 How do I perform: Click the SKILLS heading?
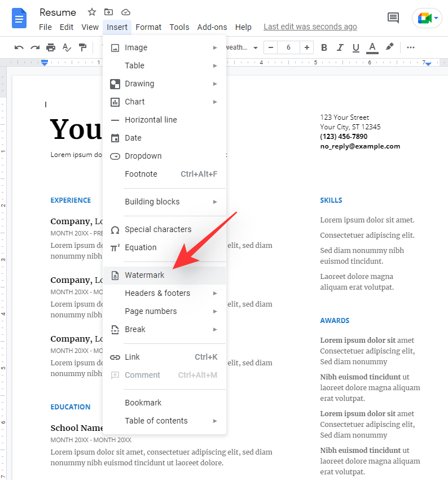click(x=331, y=200)
